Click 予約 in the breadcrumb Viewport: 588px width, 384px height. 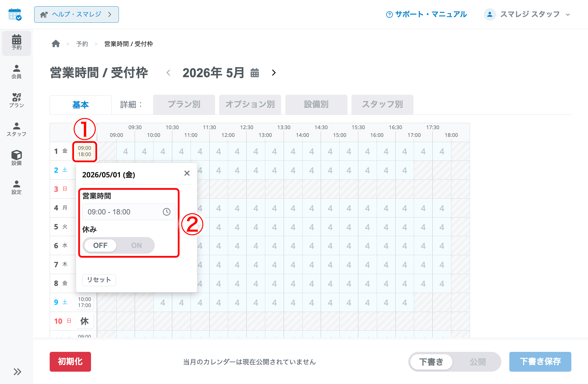tap(82, 44)
